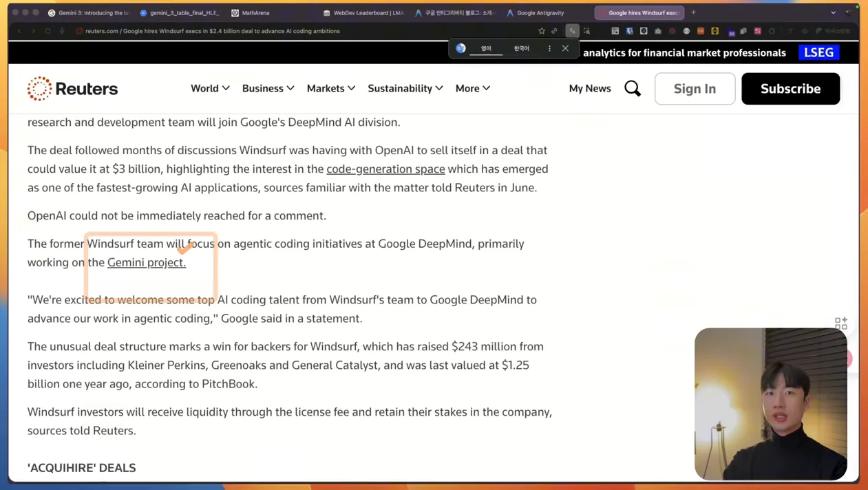Switch to gemini_3_table_final_HLE tab
This screenshot has width=868, height=490.
click(x=179, y=12)
